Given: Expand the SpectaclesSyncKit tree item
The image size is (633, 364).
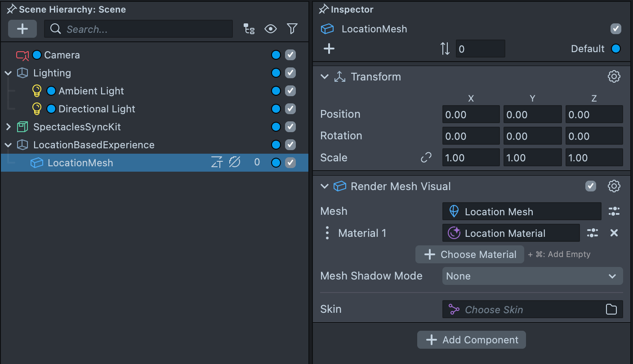Looking at the screenshot, I should (x=8, y=127).
